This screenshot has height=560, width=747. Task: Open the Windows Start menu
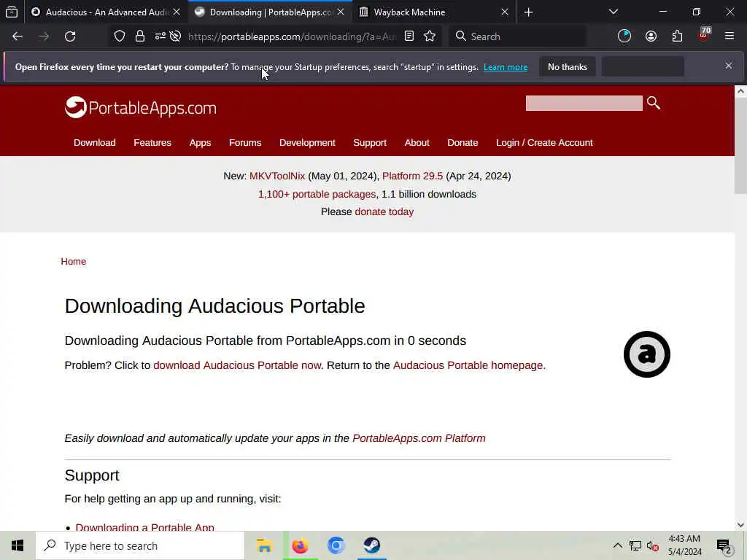point(18,545)
